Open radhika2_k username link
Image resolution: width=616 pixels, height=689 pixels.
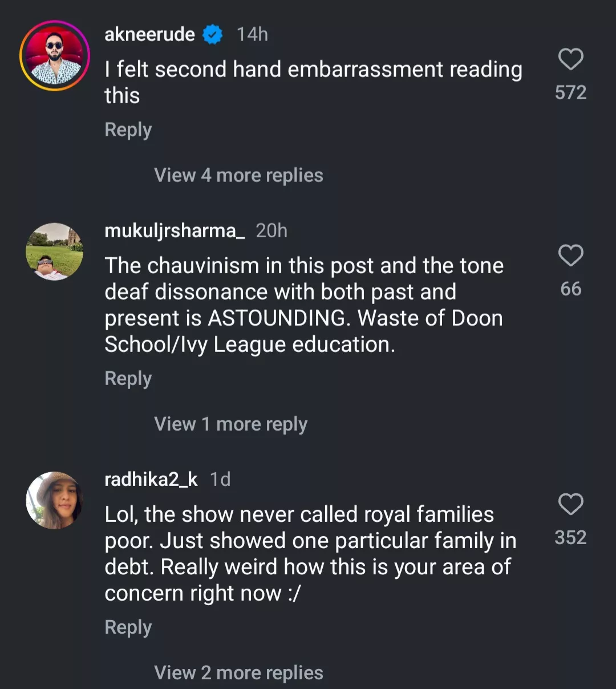[151, 480]
